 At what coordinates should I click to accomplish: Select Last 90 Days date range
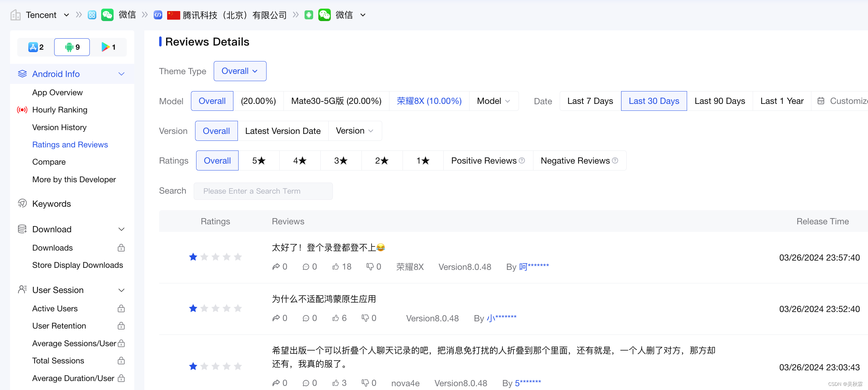point(720,101)
